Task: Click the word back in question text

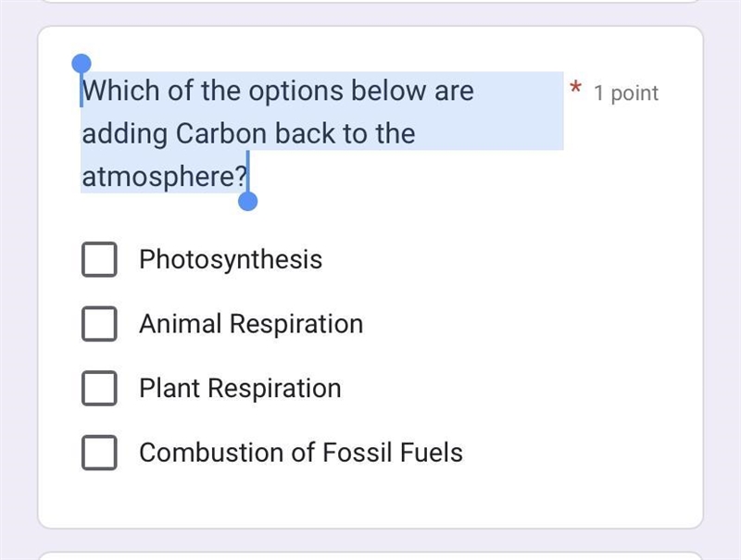Action: [x=306, y=133]
